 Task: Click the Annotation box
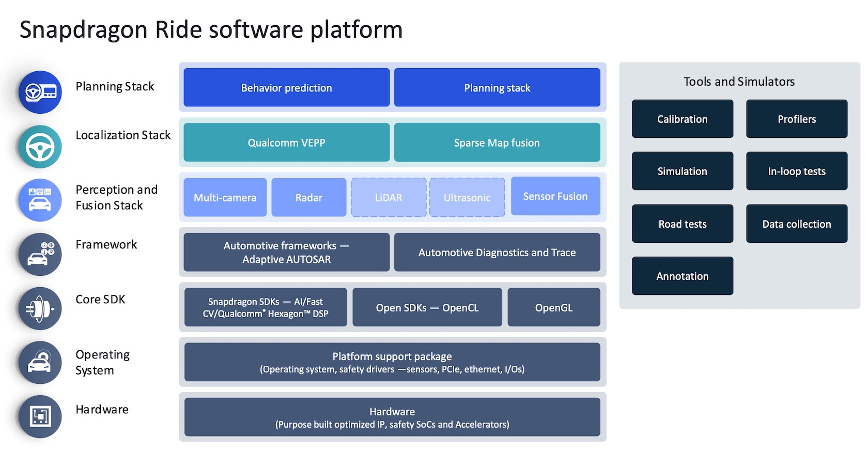683,276
